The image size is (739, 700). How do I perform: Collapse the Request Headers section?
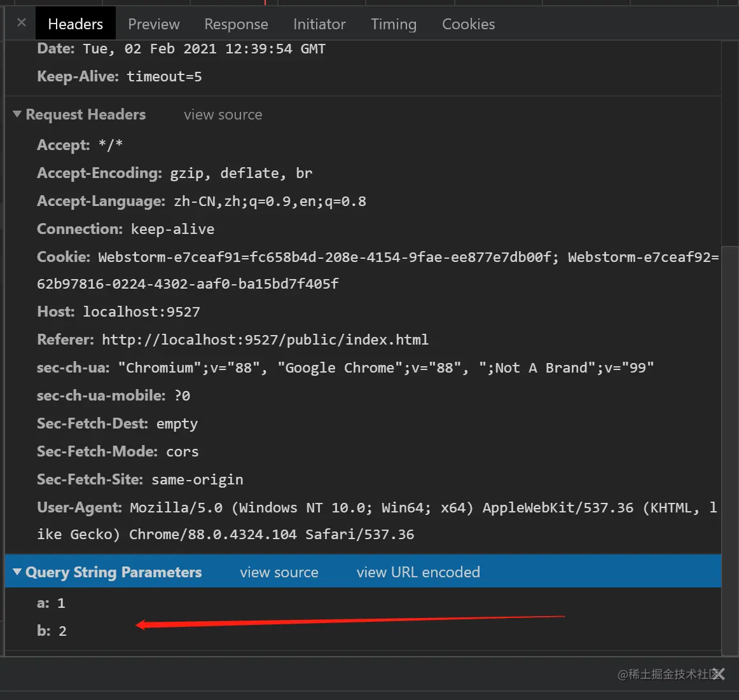17,114
